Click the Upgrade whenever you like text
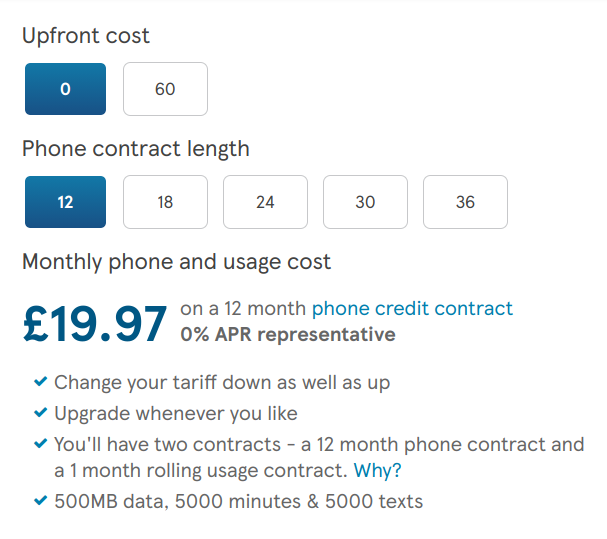607x539 pixels. click(176, 413)
